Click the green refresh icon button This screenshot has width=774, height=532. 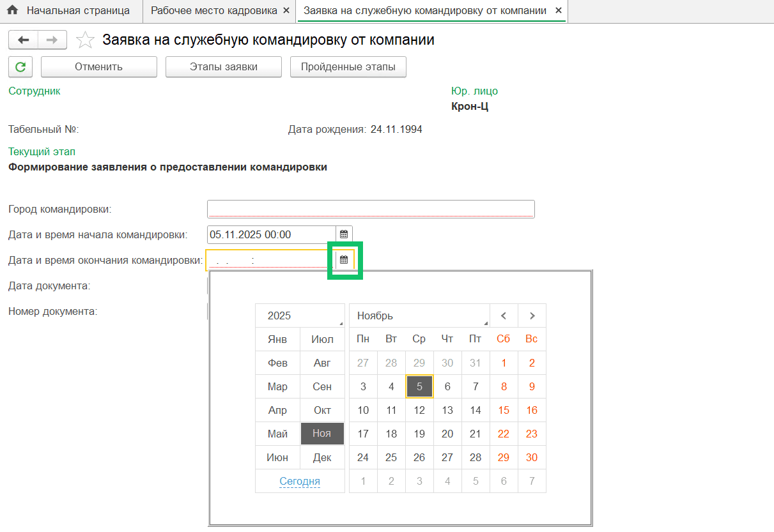tap(20, 67)
